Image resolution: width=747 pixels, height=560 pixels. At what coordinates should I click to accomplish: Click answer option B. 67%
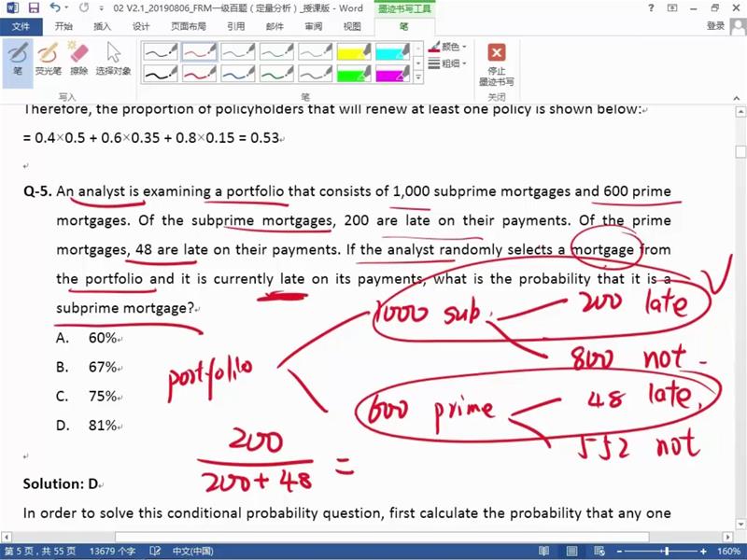(87, 367)
